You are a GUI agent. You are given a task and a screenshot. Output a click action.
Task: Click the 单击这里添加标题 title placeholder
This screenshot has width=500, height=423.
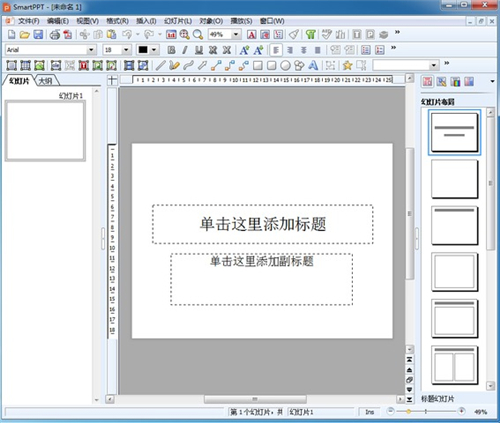point(263,224)
